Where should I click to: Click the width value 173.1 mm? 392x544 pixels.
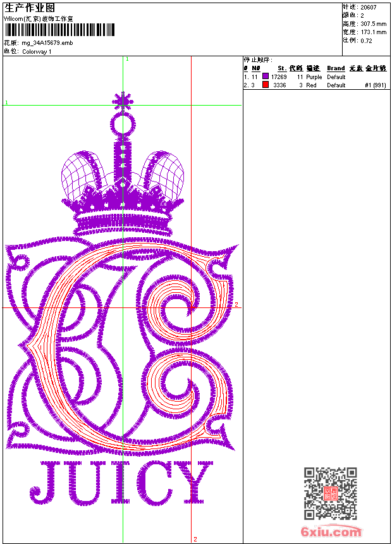[x=373, y=32]
